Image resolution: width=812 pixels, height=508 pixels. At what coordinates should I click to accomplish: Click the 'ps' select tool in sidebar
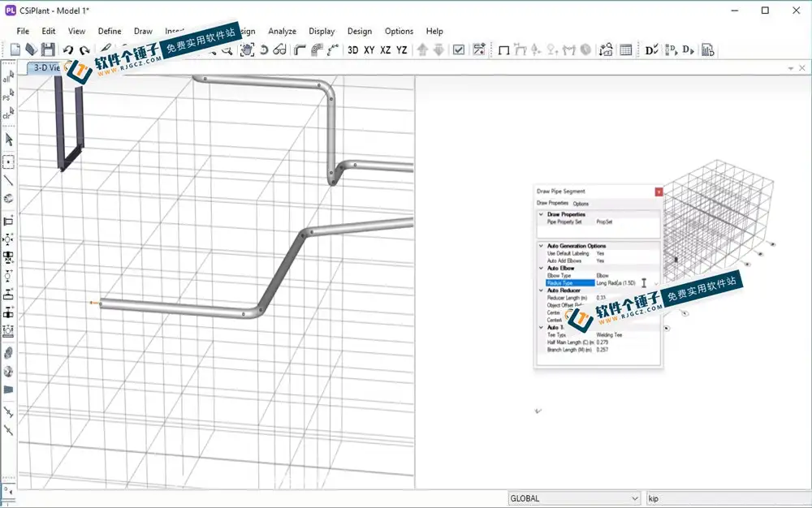coord(8,95)
